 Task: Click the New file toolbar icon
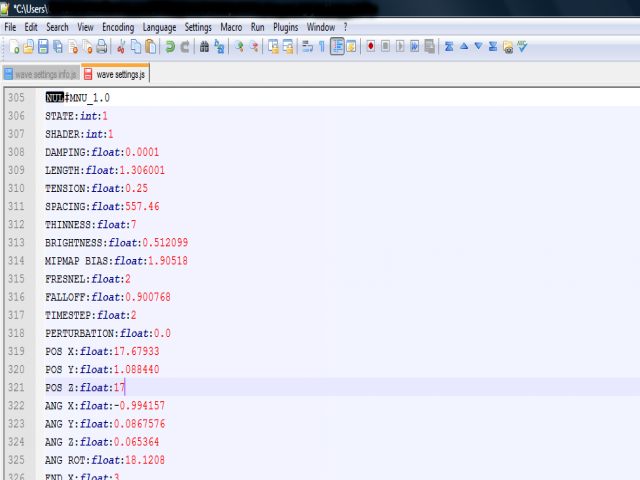click(13, 46)
